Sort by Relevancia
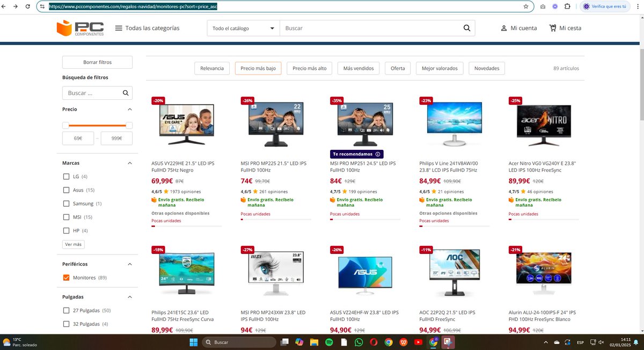The height and width of the screenshot is (350, 644). point(212,68)
